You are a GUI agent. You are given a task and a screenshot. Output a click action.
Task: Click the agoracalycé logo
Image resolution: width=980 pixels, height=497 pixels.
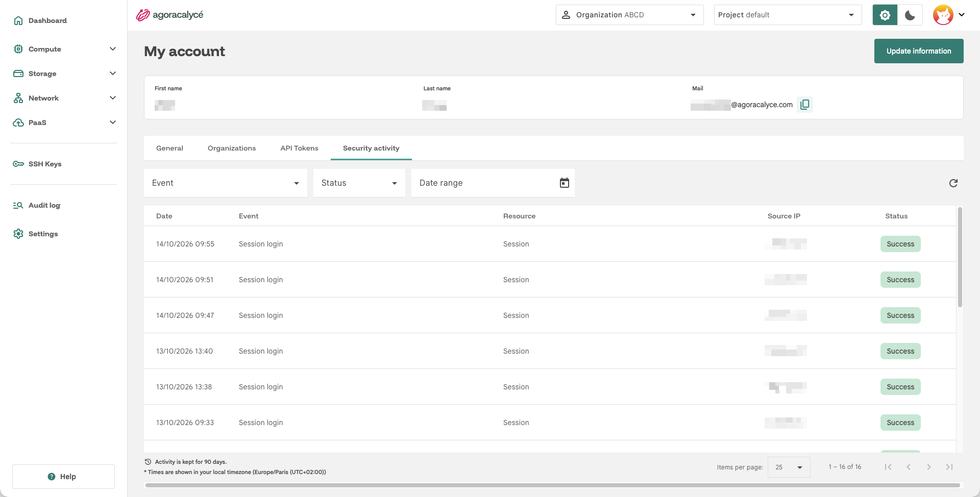pos(169,15)
